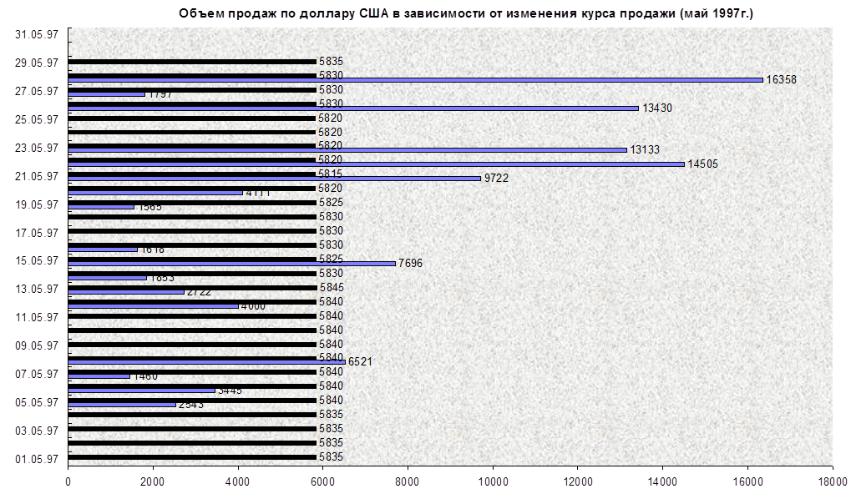Viewport: 856px width, 504px height.
Task: Click the chart title text
Action: point(467,13)
